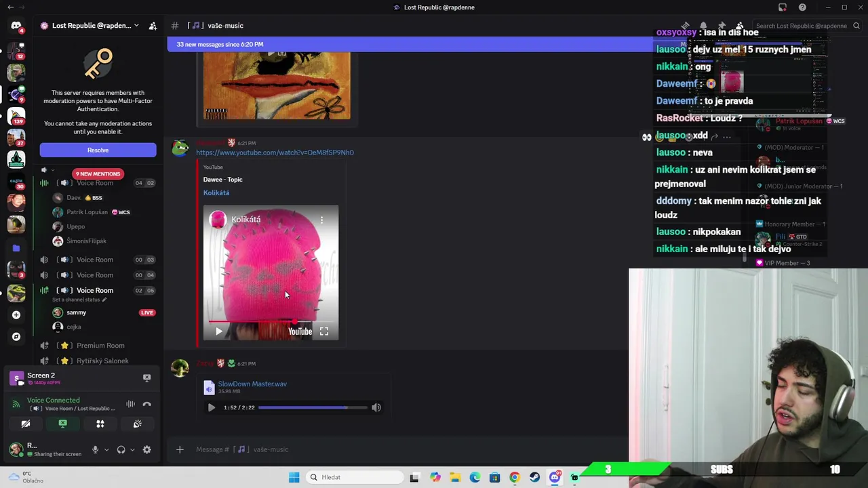Seek in the SlowDown Master.wav progress bar
The width and height of the screenshot is (868, 488).
click(313, 407)
